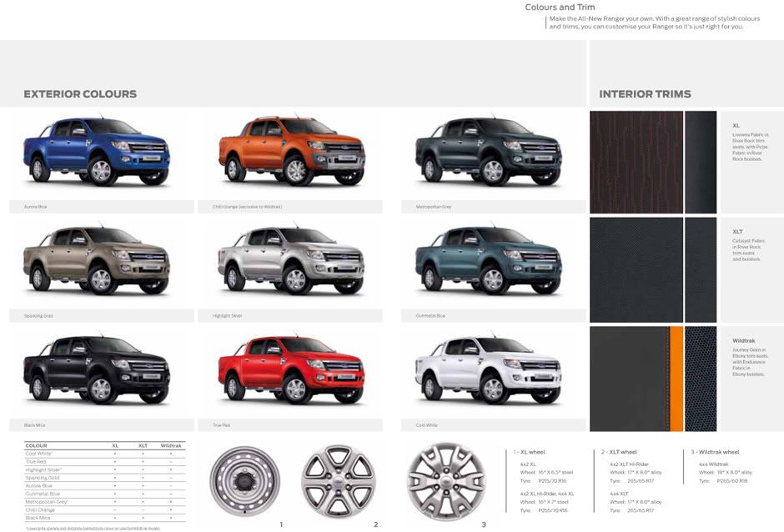The width and height of the screenshot is (784, 532).
Task: Click the 'COLOUR' column header in the table
Action: pos(36,445)
